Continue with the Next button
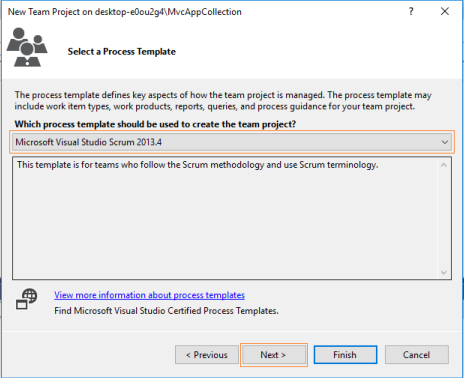This screenshot has height=378, width=464. (x=274, y=355)
